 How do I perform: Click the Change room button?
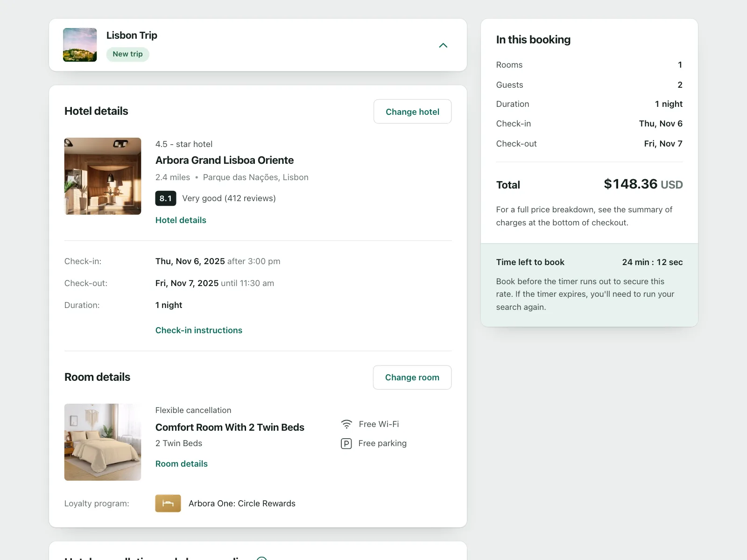point(412,377)
